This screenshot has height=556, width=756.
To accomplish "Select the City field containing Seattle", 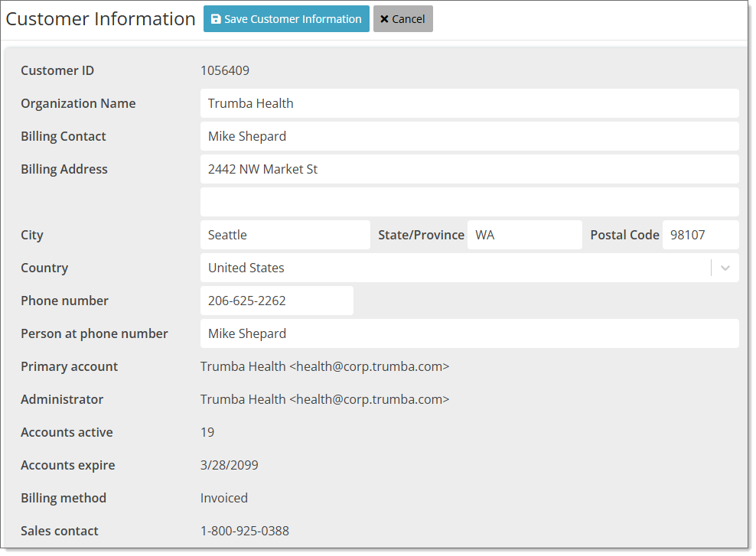I will coord(283,234).
